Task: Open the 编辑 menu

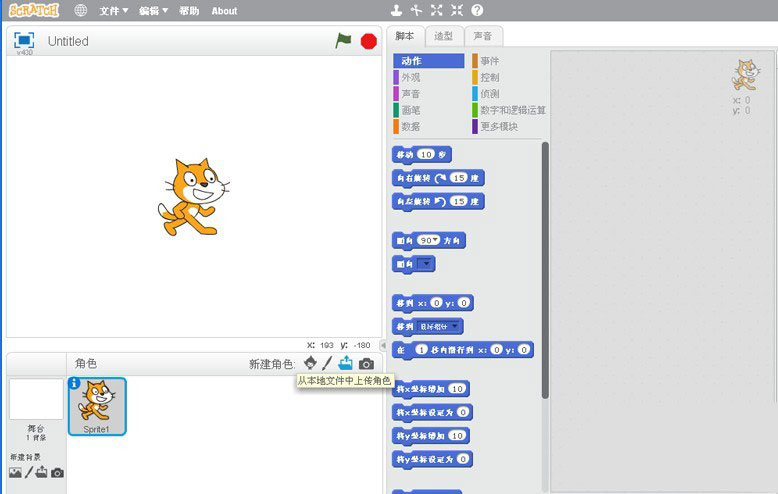Action: click(x=153, y=11)
